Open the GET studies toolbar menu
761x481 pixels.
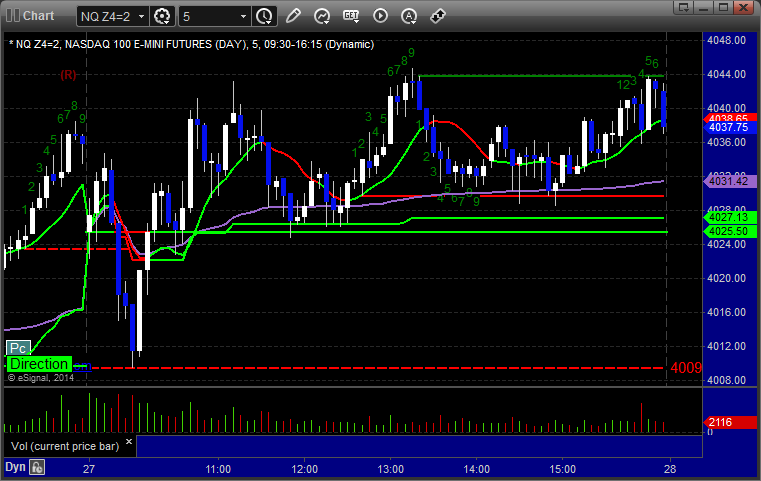(351, 16)
